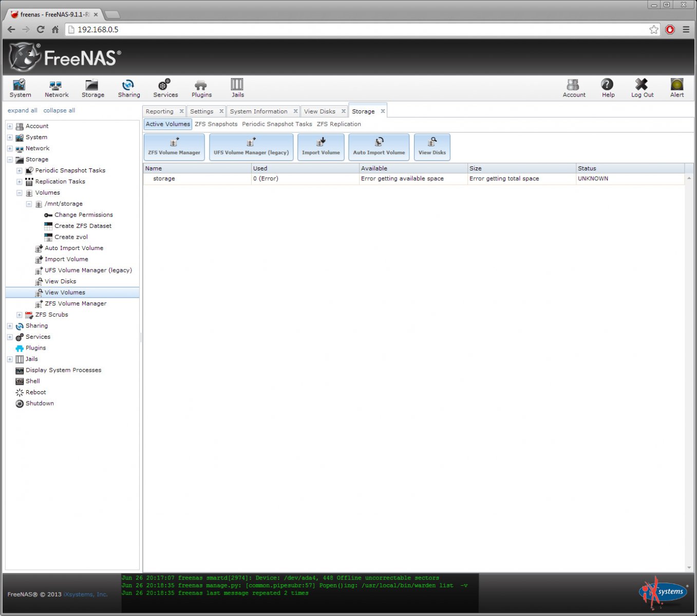
Task: Open the Alert indicator
Action: pyautogui.click(x=677, y=88)
